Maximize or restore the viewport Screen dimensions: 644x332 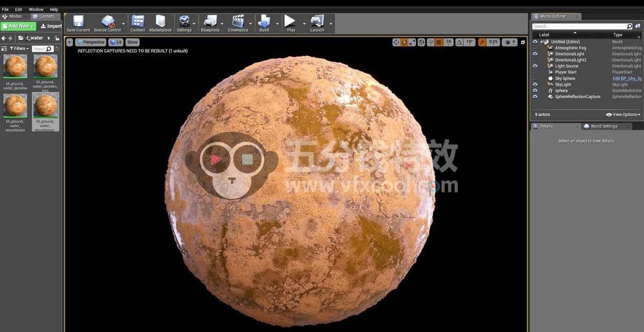click(x=523, y=42)
